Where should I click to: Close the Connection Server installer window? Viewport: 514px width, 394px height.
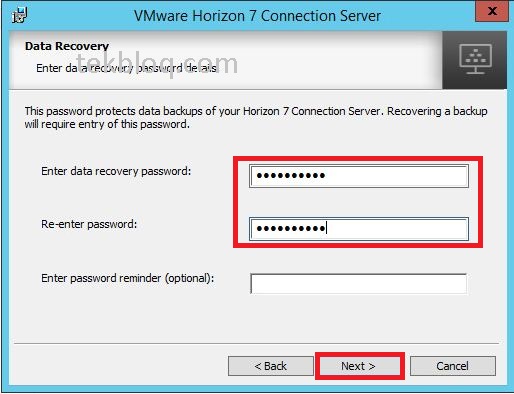point(492,11)
